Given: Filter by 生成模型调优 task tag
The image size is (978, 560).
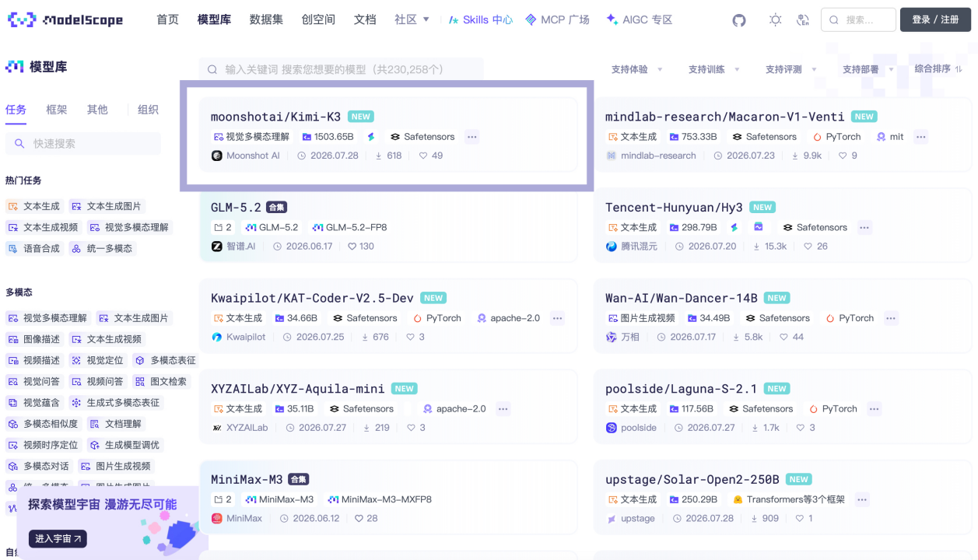Looking at the screenshot, I should coord(124,444).
